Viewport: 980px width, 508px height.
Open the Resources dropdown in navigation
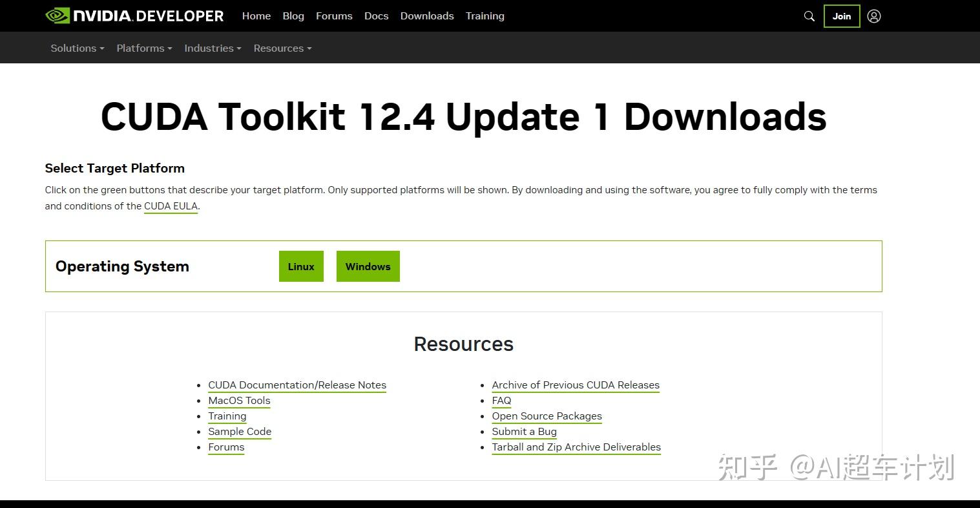pyautogui.click(x=281, y=48)
